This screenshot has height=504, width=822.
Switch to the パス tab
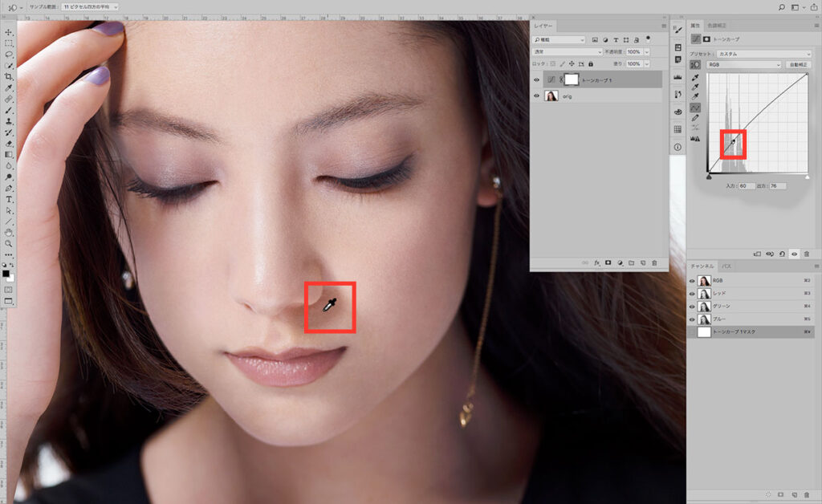(726, 265)
